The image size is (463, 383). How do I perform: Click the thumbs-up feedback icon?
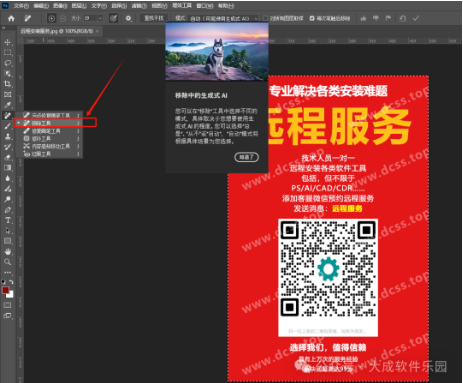tap(363, 18)
